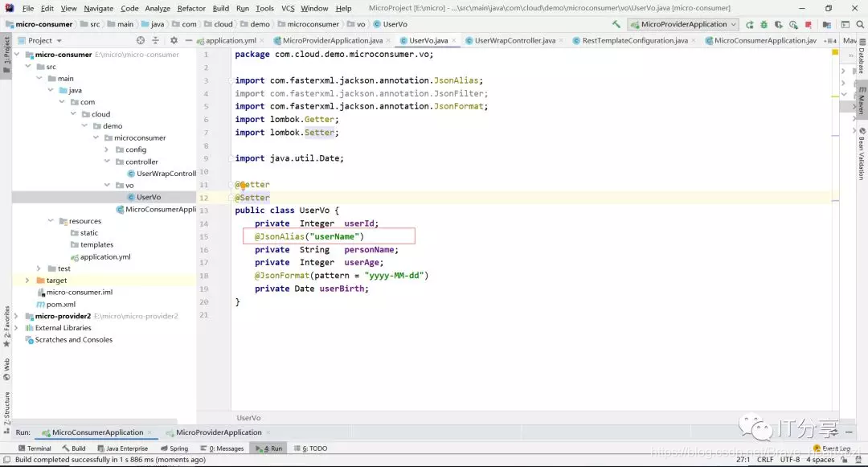868x467 pixels.
Task: Open the Terminal tool window button
Action: tap(35, 449)
